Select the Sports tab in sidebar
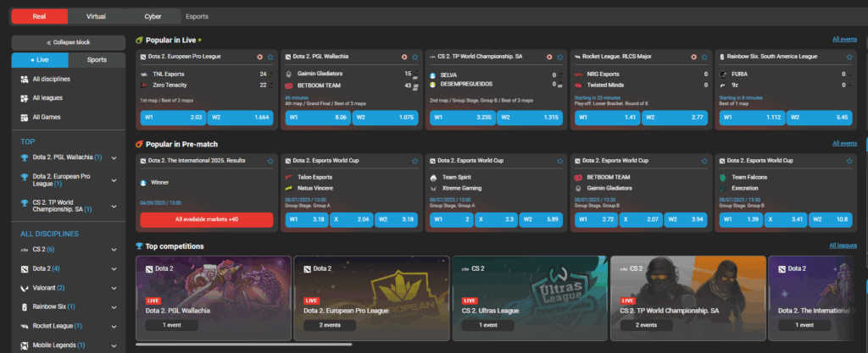 [97, 59]
